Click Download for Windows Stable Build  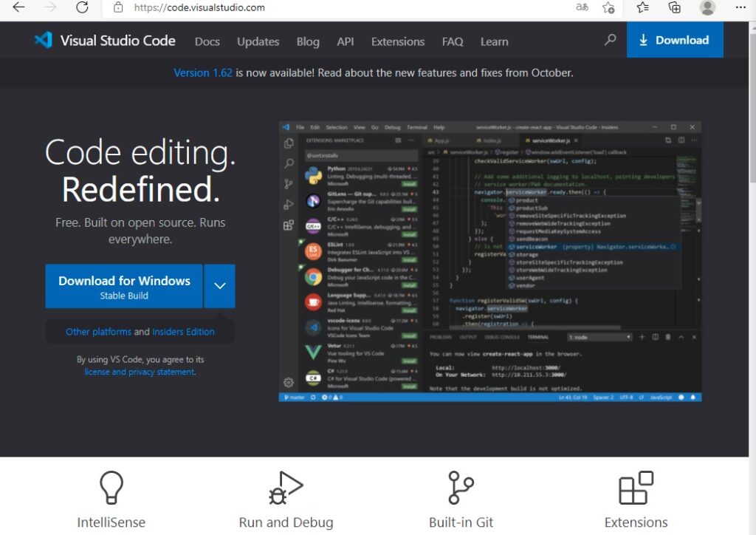[x=124, y=286]
